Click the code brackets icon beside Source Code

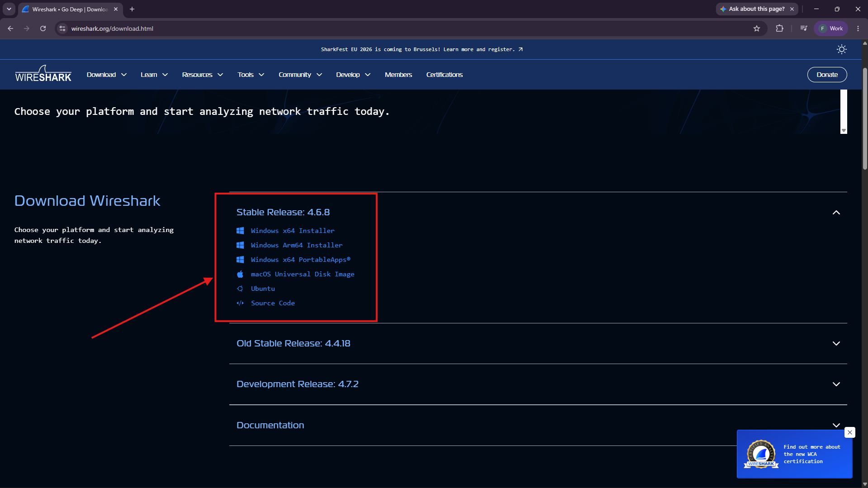pos(240,303)
